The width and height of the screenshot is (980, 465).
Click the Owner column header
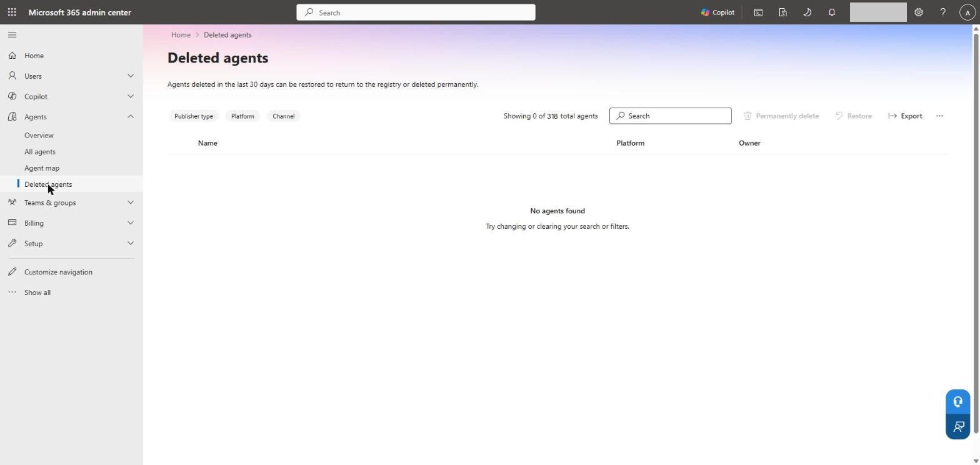[749, 143]
